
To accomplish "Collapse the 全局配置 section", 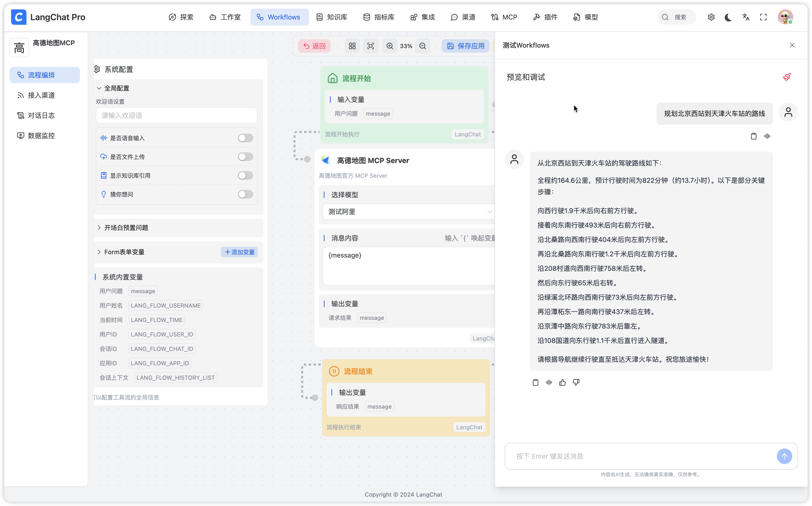I will (116, 88).
